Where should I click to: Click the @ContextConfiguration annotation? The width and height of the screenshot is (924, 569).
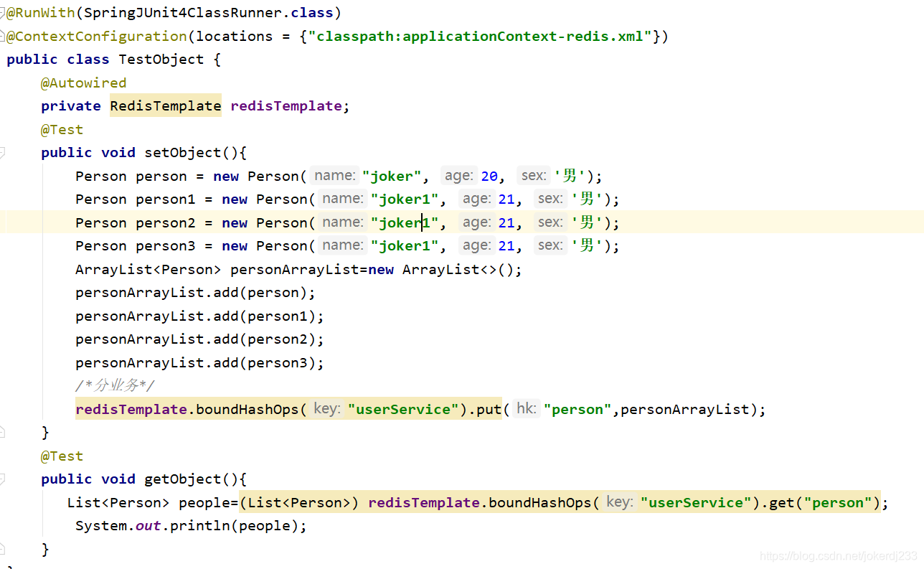click(97, 36)
